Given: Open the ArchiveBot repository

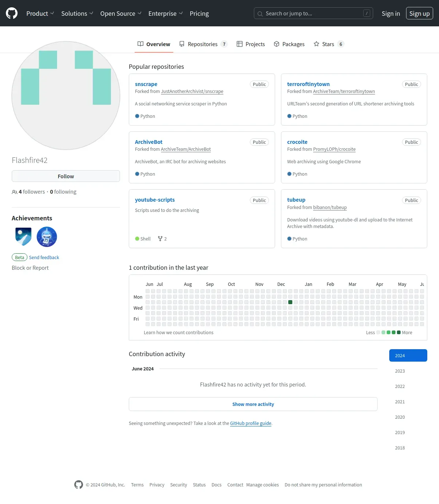Looking at the screenshot, I should tap(149, 142).
